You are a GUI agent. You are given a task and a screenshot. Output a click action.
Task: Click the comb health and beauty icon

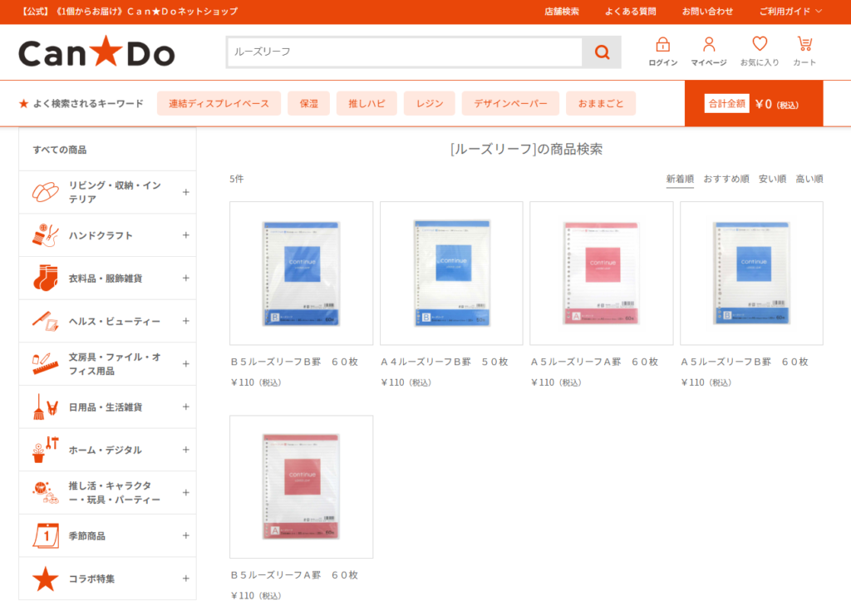[46, 321]
